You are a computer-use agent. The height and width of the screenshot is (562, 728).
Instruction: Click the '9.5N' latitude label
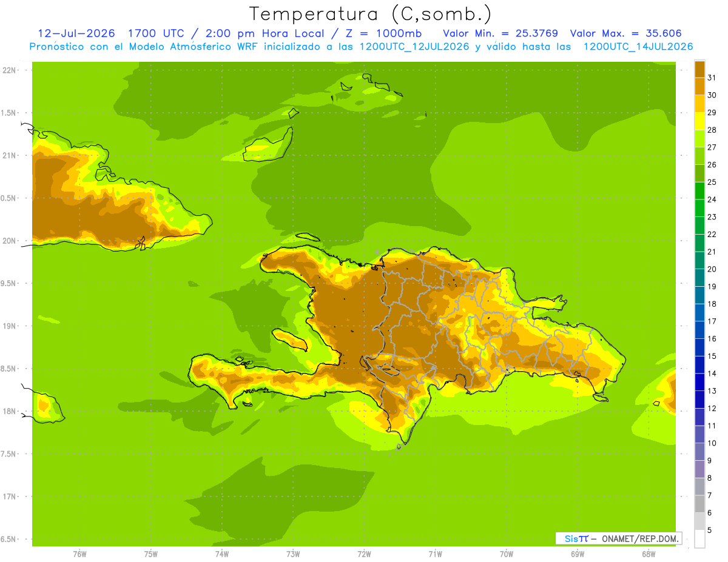pos(9,283)
